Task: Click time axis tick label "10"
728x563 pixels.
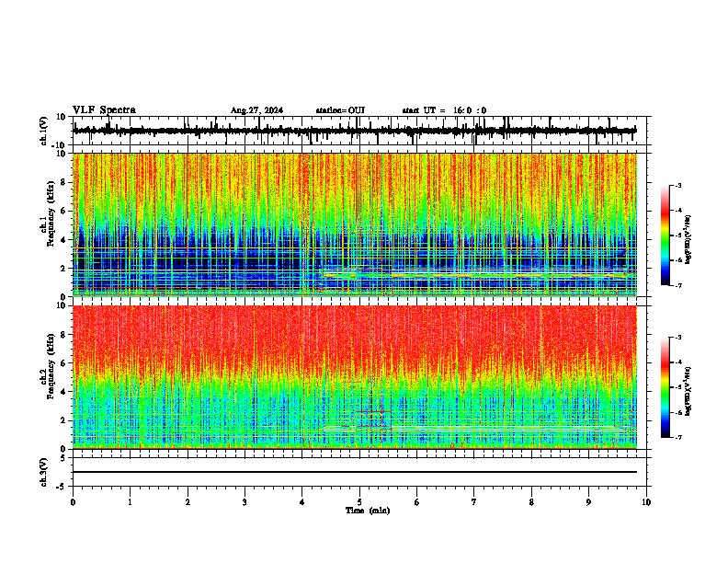Action: point(646,502)
